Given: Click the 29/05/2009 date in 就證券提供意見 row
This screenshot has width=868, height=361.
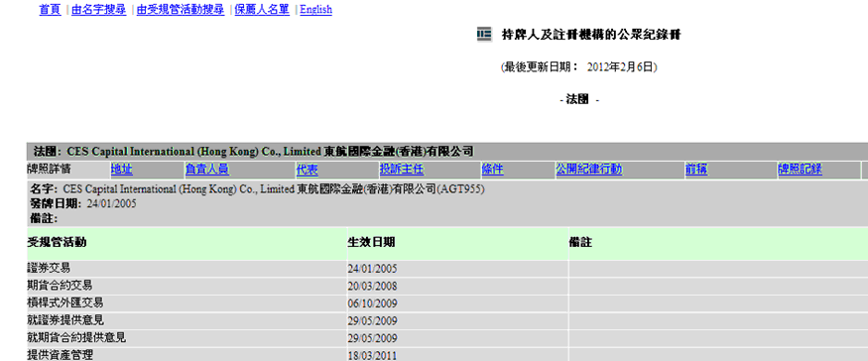Looking at the screenshot, I should coord(372,321).
